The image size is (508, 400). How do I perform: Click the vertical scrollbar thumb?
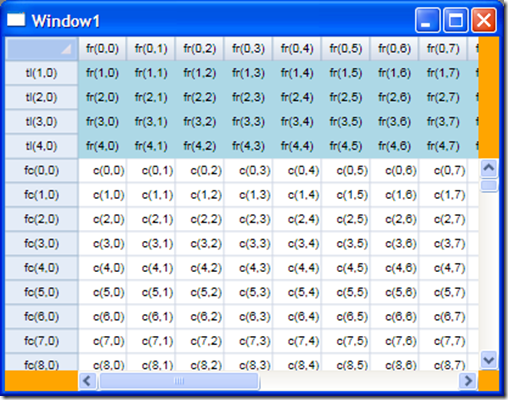click(x=489, y=185)
